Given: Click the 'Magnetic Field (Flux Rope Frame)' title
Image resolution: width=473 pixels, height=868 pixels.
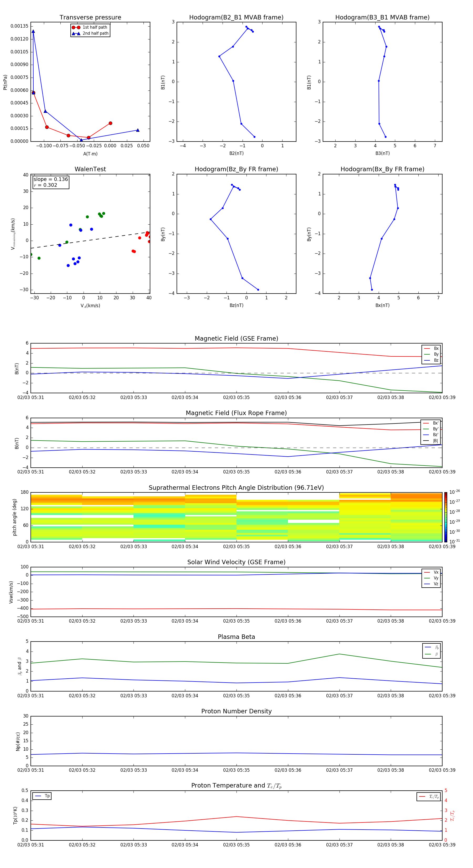Looking at the screenshot, I should click(236, 413).
